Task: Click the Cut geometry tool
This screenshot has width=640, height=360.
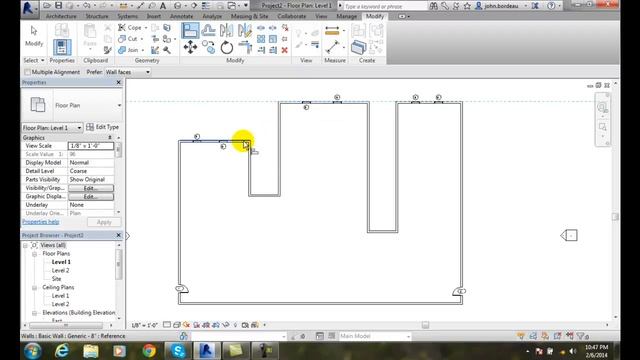Action: [128, 39]
